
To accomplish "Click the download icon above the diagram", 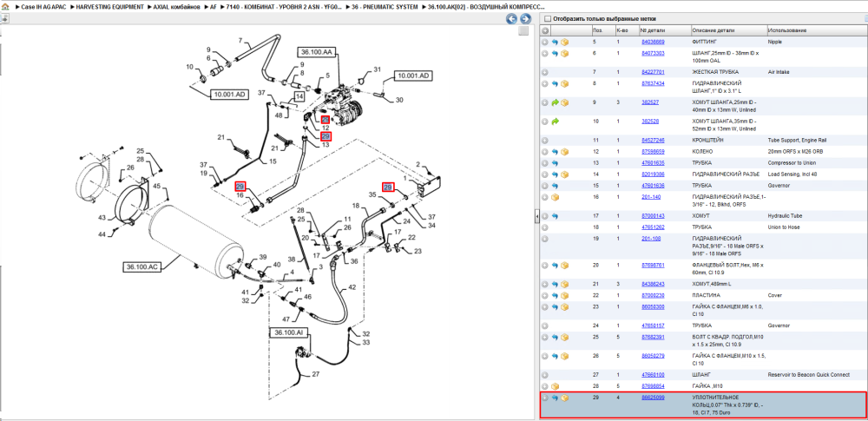I will pyautogui.click(x=4, y=18).
